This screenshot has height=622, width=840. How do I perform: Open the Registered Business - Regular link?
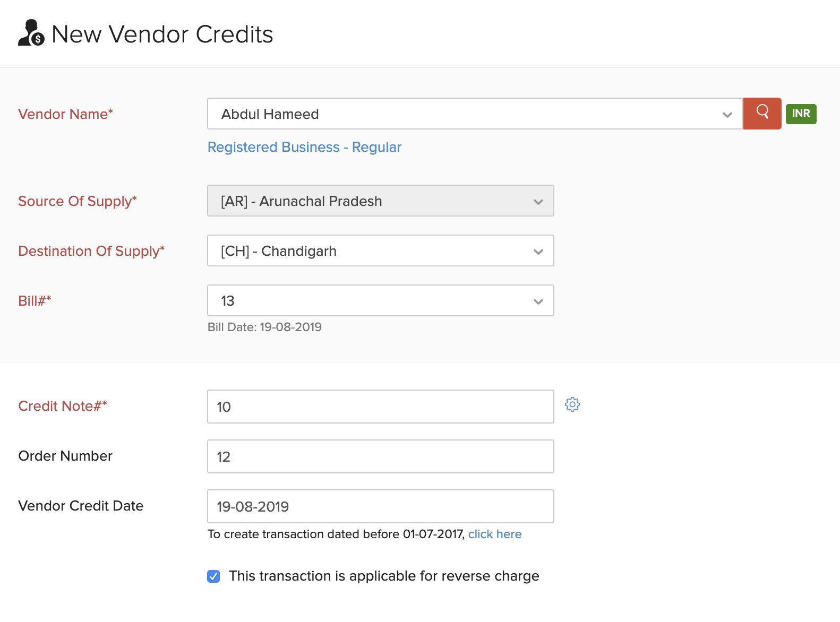tap(304, 148)
